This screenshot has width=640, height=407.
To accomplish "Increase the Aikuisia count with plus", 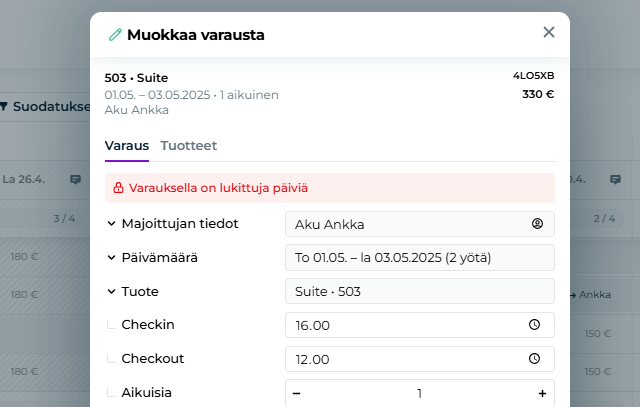I will (542, 393).
